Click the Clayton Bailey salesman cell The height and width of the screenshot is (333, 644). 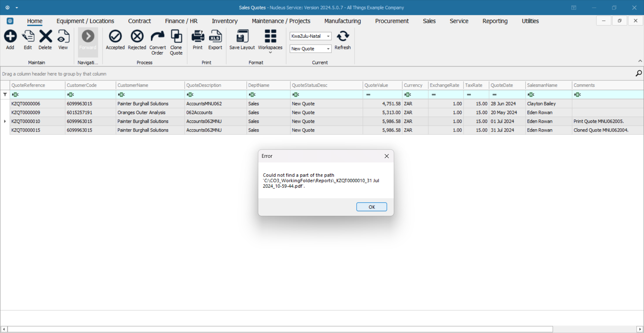(x=549, y=104)
